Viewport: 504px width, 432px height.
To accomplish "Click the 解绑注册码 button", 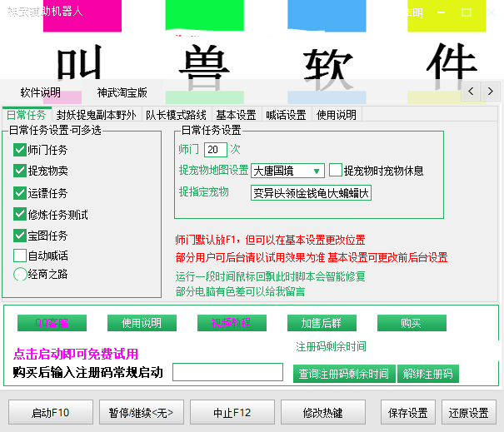I will click(x=428, y=374).
